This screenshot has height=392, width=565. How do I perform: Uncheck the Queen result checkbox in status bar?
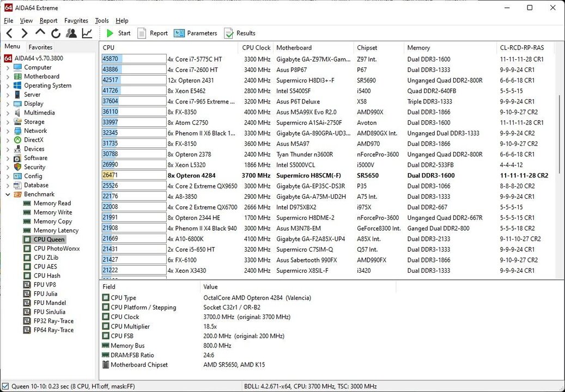[5, 385]
